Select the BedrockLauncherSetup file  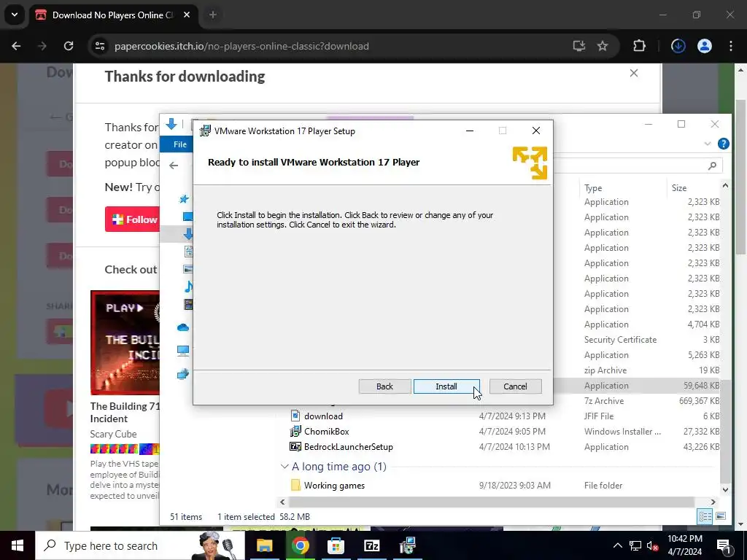tap(348, 447)
